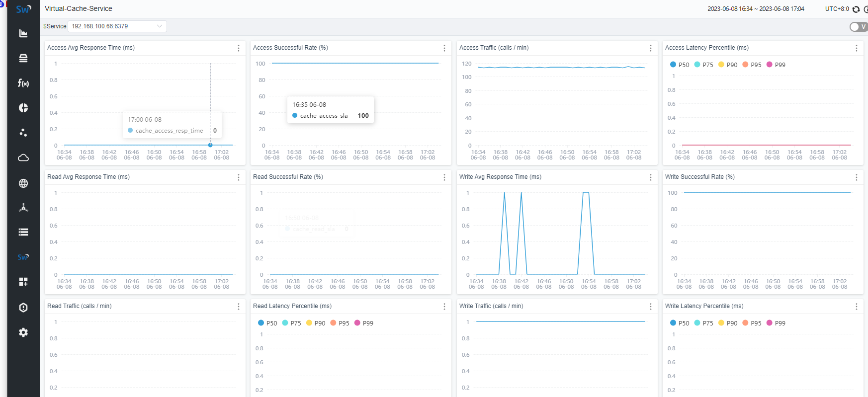
Task: Toggle P95 series in Access Latency Percentile legend
Action: click(752, 65)
